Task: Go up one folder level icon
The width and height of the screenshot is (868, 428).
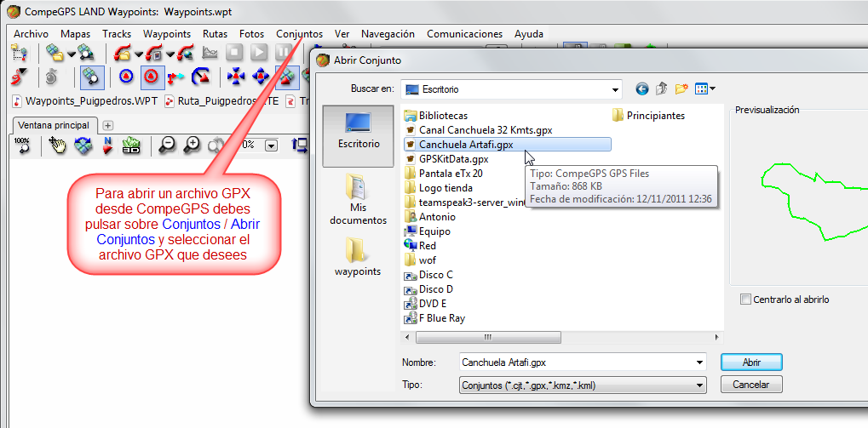Action: pyautogui.click(x=662, y=88)
